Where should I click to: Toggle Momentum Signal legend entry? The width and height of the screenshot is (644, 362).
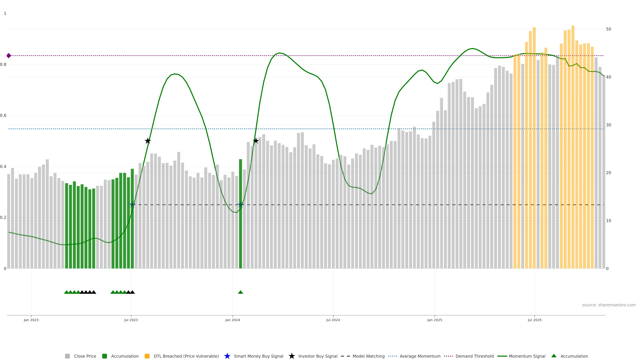point(527,356)
